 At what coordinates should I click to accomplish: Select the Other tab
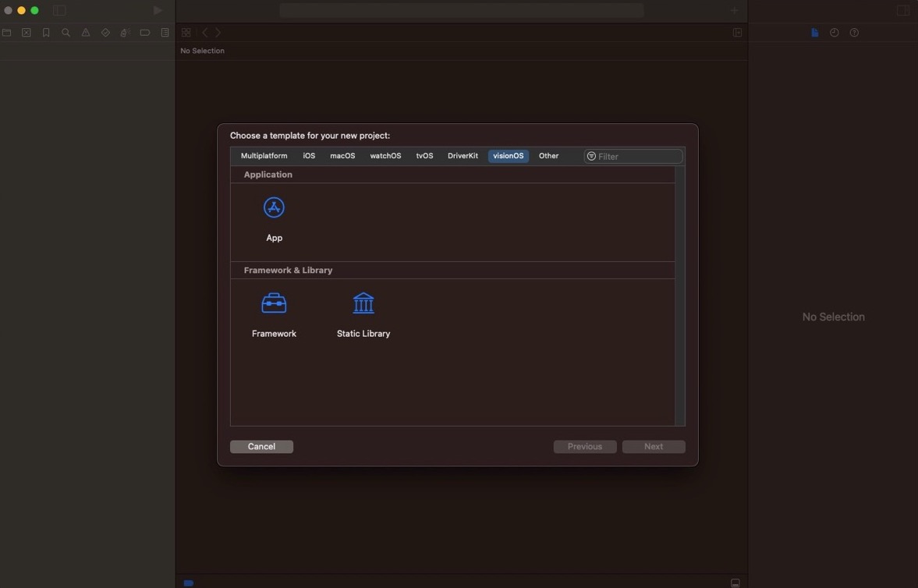coord(548,156)
